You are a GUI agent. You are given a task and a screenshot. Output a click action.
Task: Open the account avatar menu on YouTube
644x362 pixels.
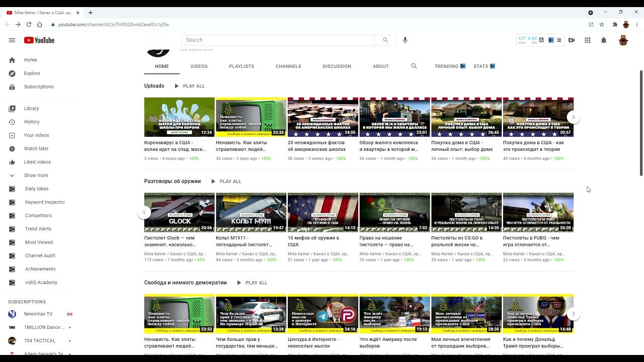click(623, 40)
